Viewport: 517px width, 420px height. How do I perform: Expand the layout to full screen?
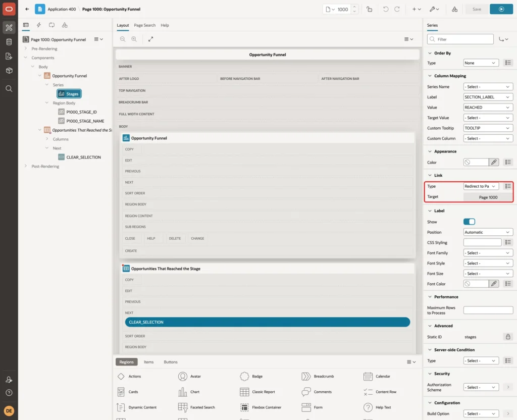[x=150, y=39]
